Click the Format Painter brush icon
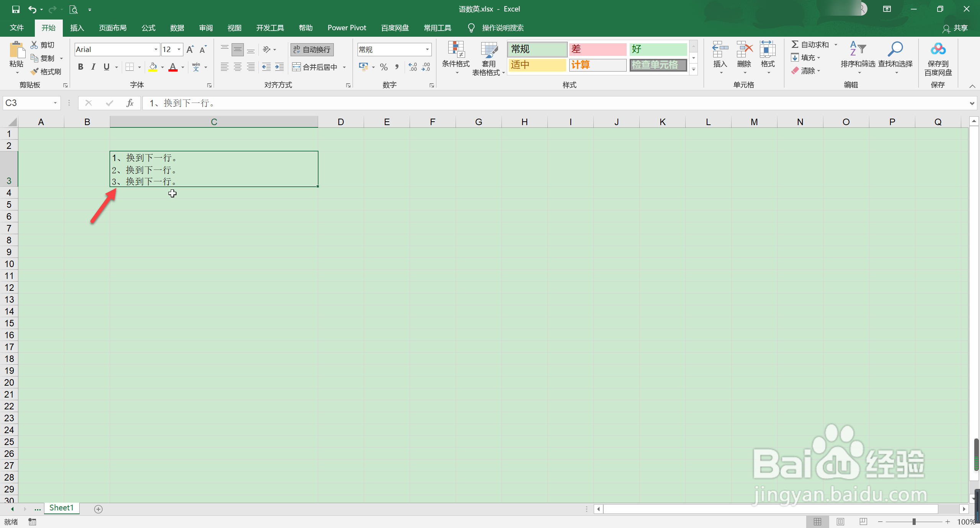The width and height of the screenshot is (980, 528). pyautogui.click(x=35, y=72)
